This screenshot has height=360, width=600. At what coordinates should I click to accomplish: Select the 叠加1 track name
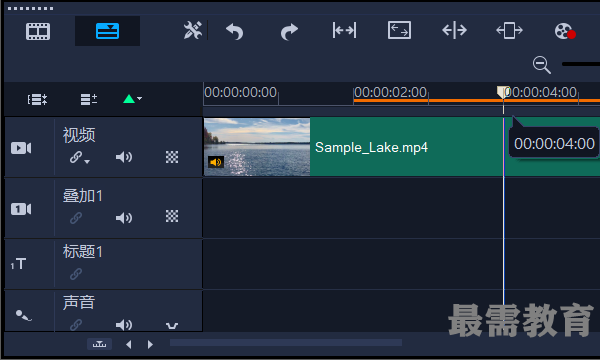83,196
